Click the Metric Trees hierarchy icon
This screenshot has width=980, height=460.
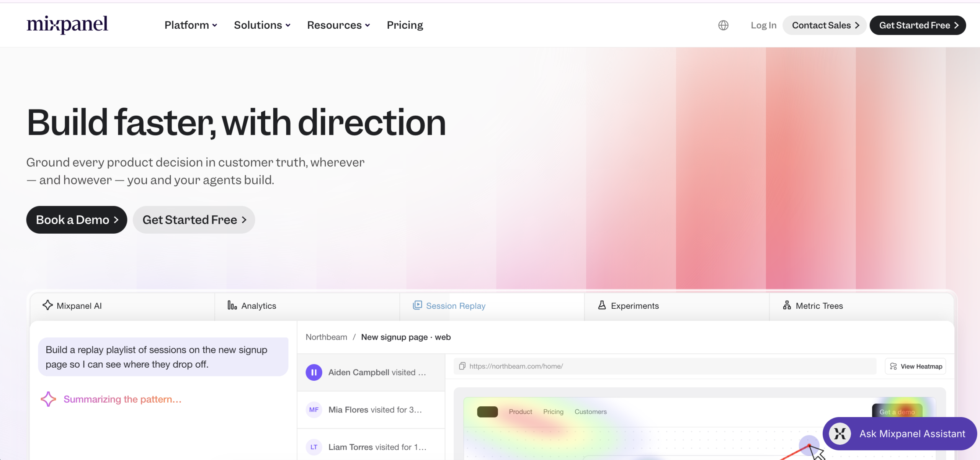click(x=787, y=305)
